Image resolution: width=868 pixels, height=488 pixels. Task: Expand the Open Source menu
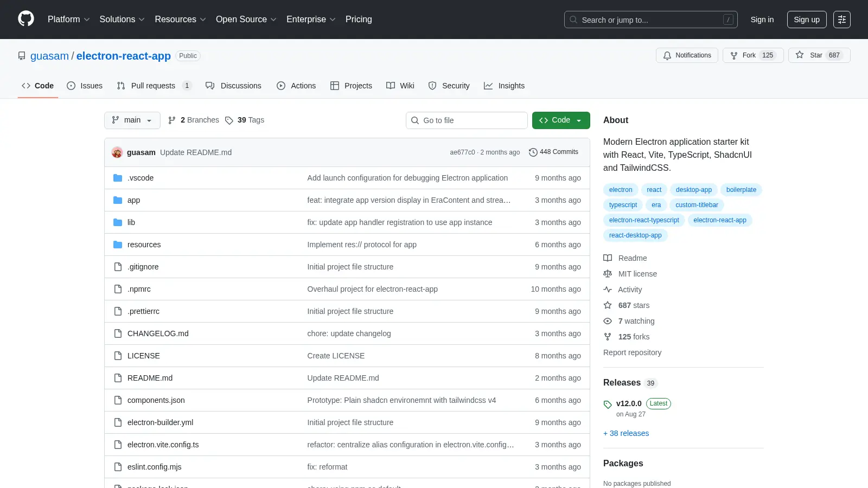(246, 20)
